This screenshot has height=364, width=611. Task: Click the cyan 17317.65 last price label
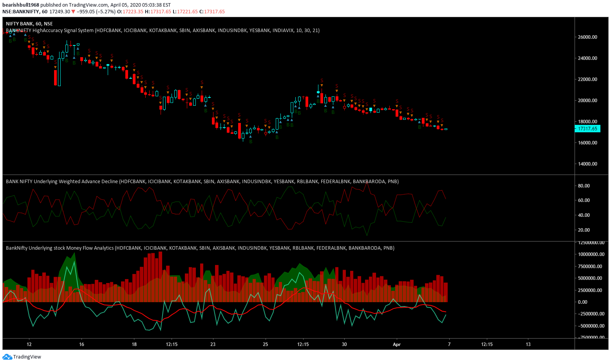(587, 128)
